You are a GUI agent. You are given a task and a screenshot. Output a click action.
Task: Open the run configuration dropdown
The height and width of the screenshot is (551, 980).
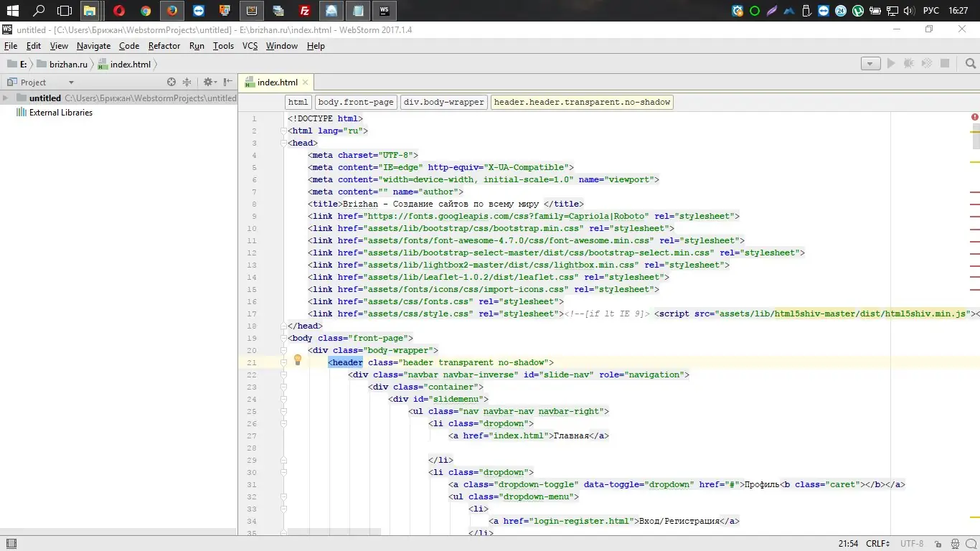(x=870, y=64)
